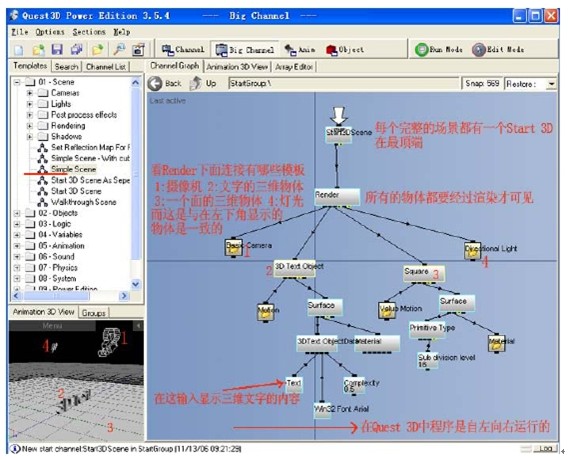
Task: Open the Options menu
Action: (x=50, y=32)
